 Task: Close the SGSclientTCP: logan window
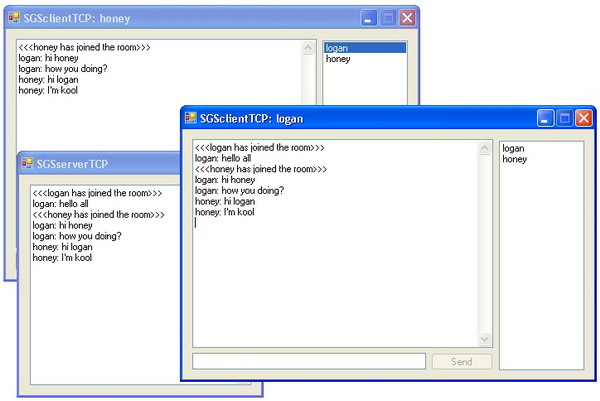(584, 118)
